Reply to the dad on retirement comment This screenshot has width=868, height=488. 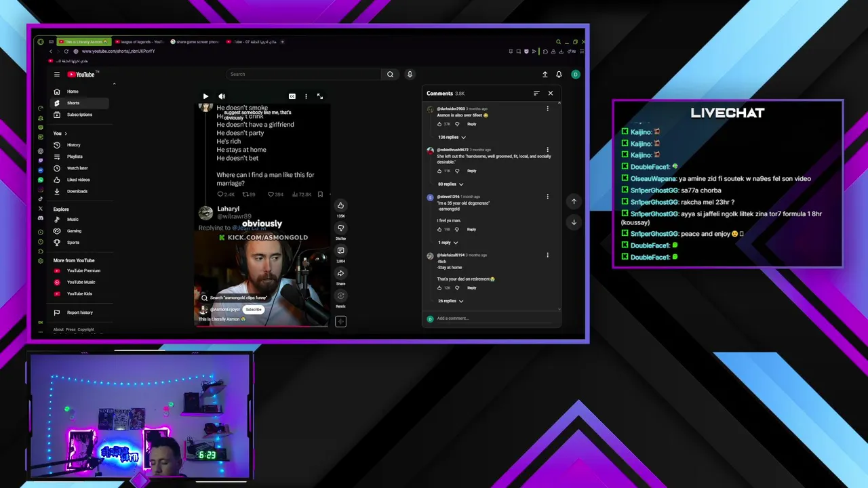click(471, 288)
